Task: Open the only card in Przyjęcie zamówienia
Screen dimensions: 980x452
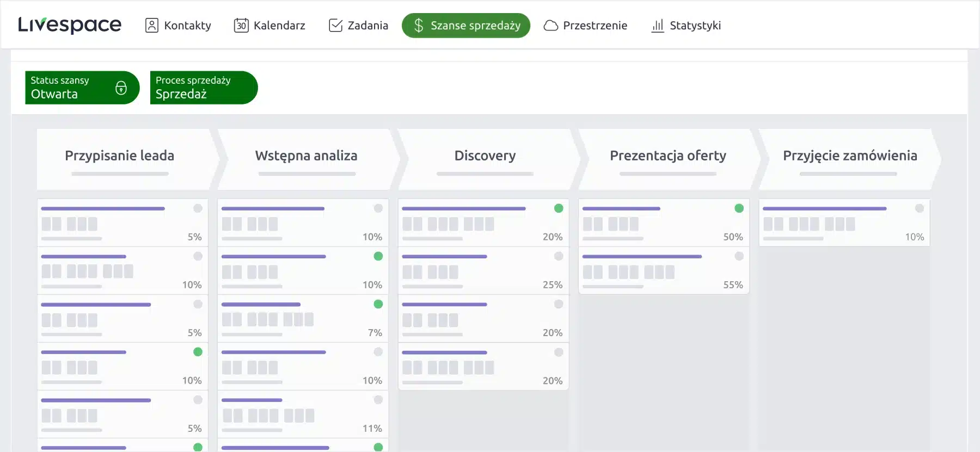Action: (844, 223)
